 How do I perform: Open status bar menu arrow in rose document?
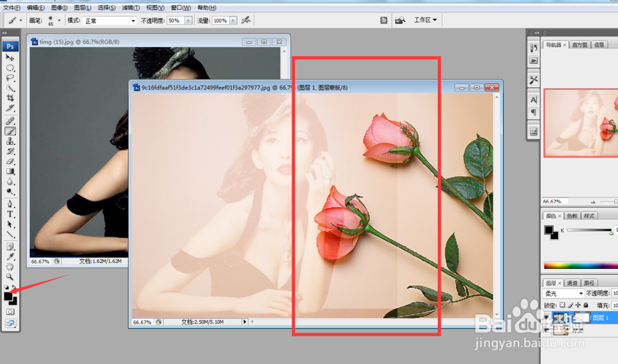coord(245,322)
